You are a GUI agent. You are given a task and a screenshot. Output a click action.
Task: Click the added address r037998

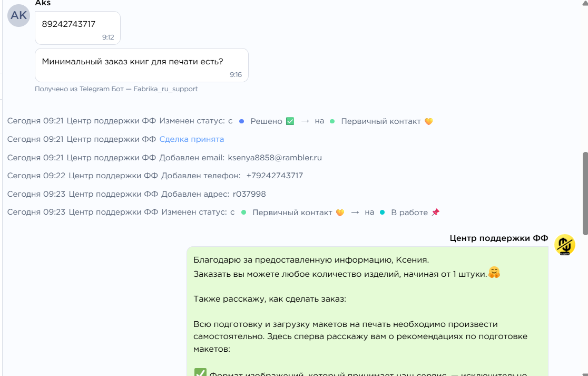click(x=249, y=194)
